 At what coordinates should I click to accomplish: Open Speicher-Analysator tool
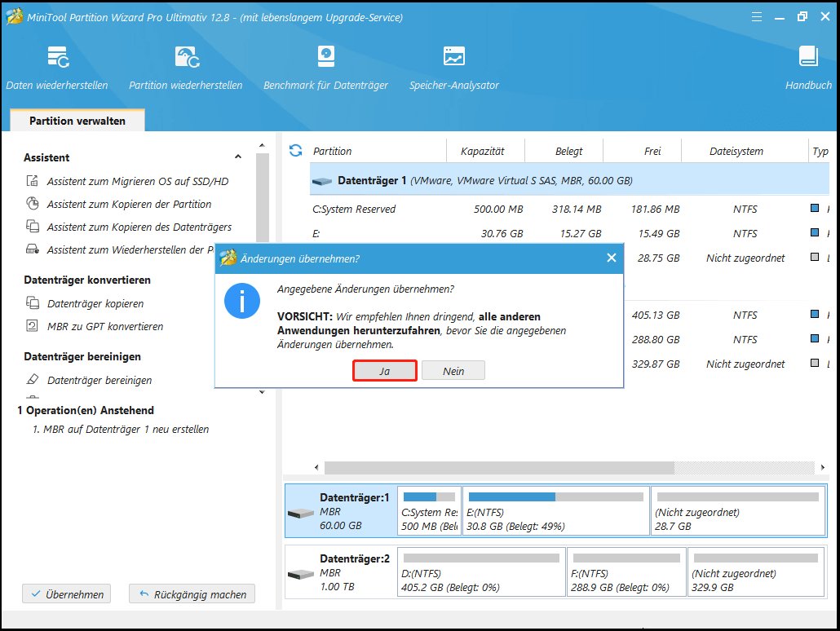point(453,68)
